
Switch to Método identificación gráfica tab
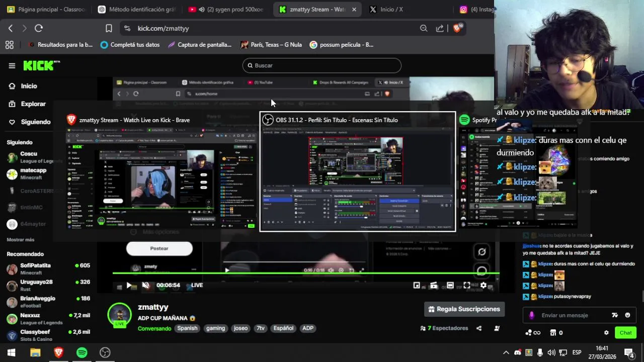pos(137,9)
